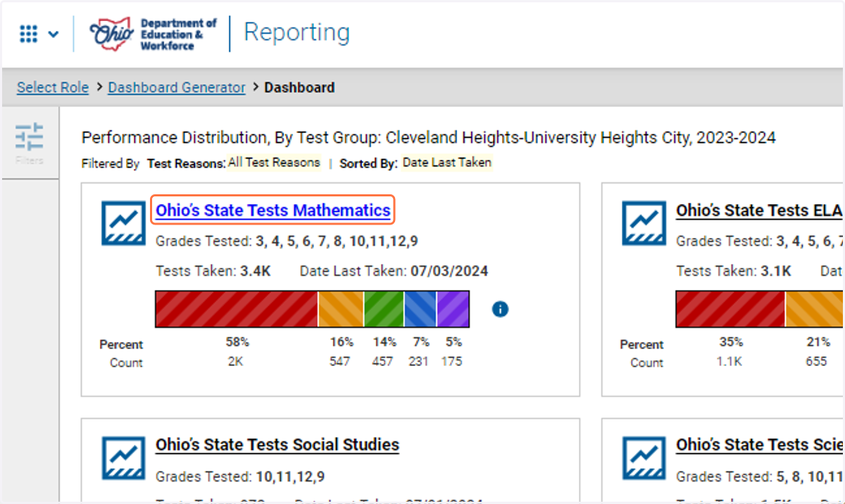Click the Mathematics card chart icon
Viewport: 845px width, 504px height.
(x=124, y=222)
